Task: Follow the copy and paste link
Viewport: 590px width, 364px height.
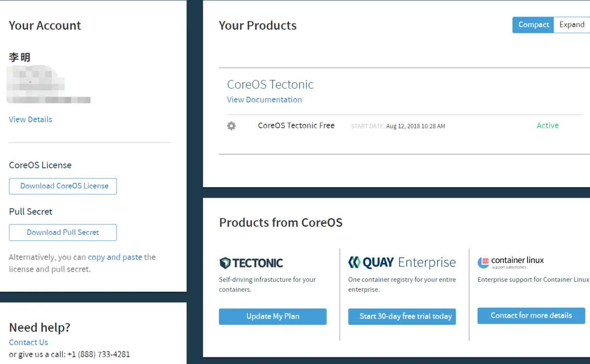Action: (x=115, y=257)
